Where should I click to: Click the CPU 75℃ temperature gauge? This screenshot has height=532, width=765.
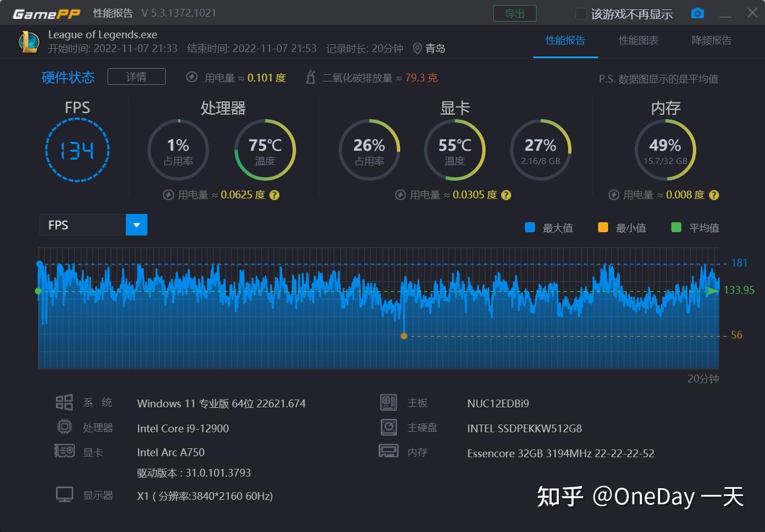point(265,150)
